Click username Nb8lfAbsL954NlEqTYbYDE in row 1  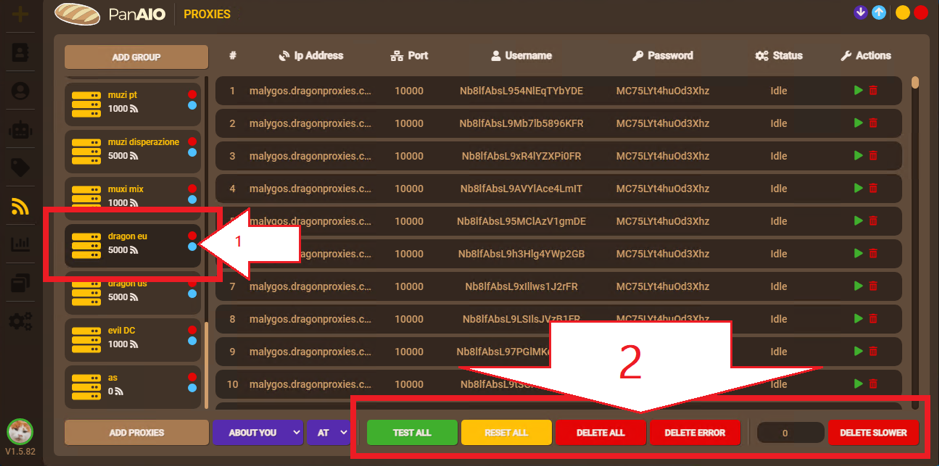(521, 91)
